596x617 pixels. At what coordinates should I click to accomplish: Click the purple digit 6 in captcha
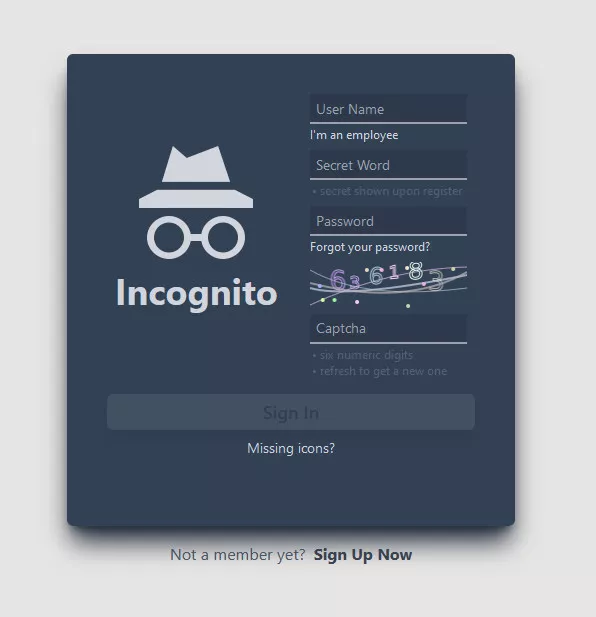(338, 279)
